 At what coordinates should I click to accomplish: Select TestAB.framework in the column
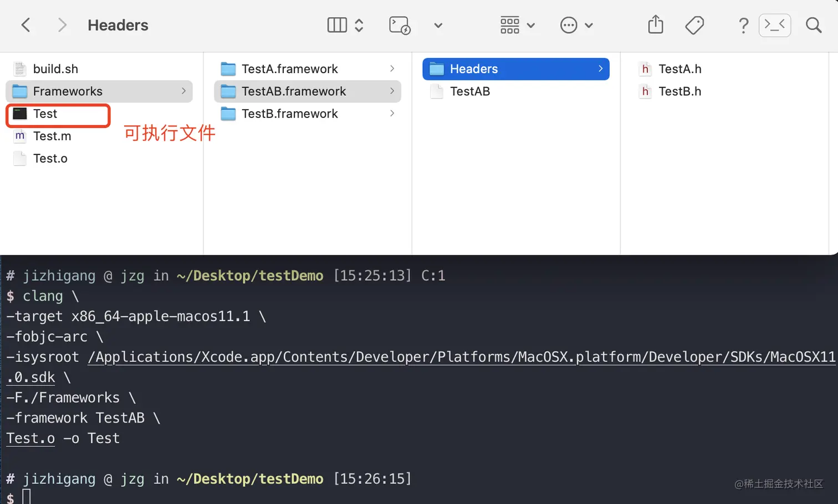[294, 91]
